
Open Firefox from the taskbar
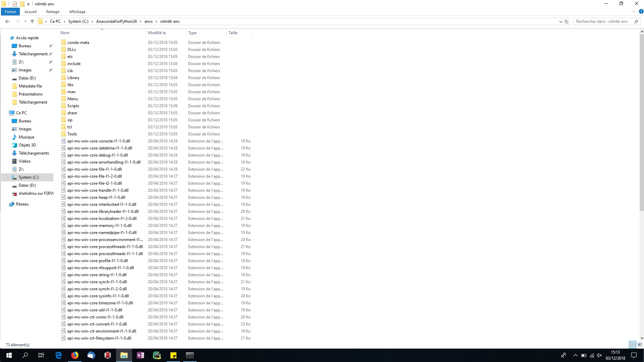coord(75,355)
